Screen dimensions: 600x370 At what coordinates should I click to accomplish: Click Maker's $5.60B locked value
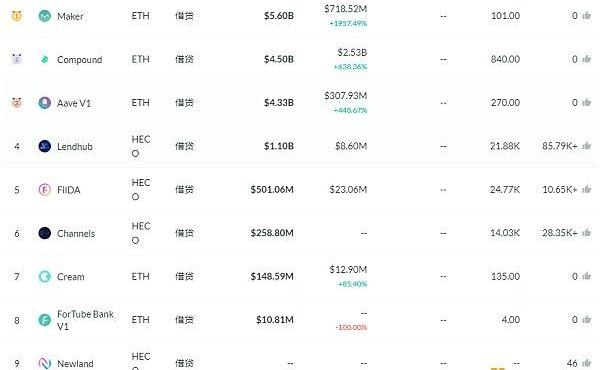tap(279, 16)
